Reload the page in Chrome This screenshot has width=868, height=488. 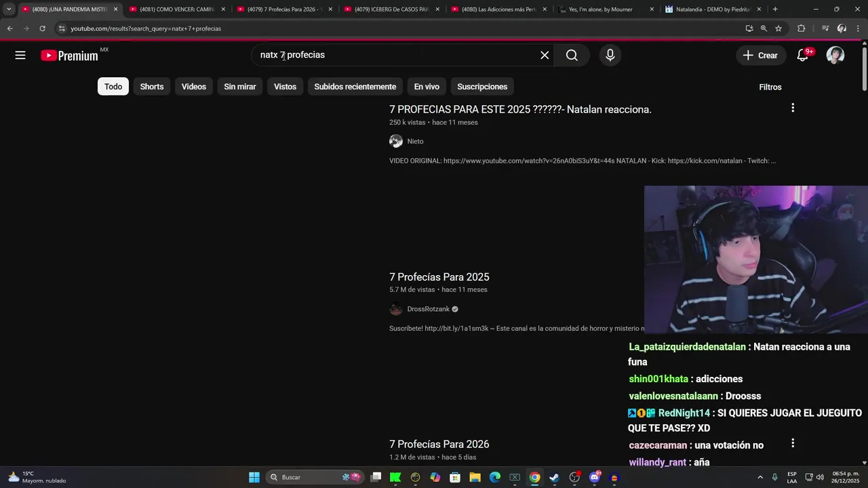(42, 28)
